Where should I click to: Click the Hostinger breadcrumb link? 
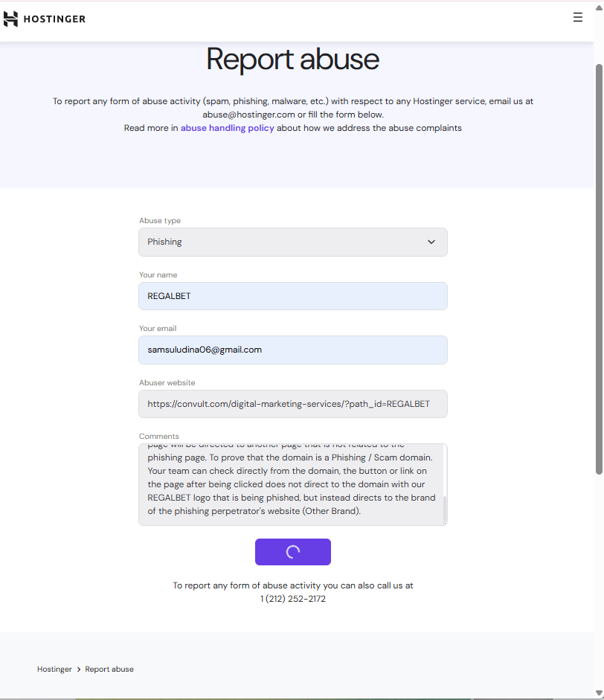[x=54, y=670]
